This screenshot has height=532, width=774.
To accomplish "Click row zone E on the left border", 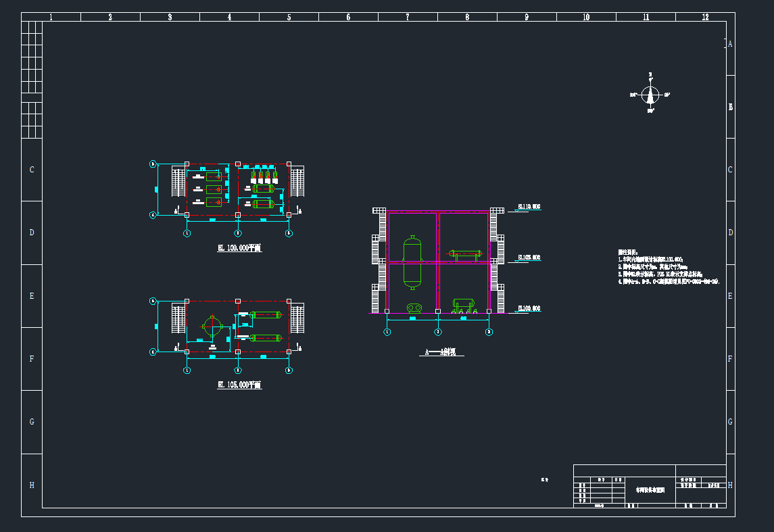I will click(x=32, y=296).
